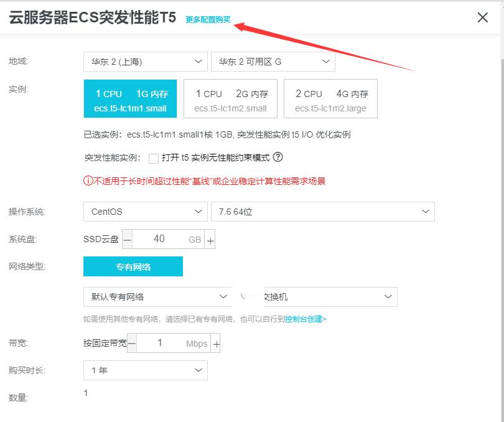
Task: Select the 专有网络 network type
Action: (x=133, y=266)
